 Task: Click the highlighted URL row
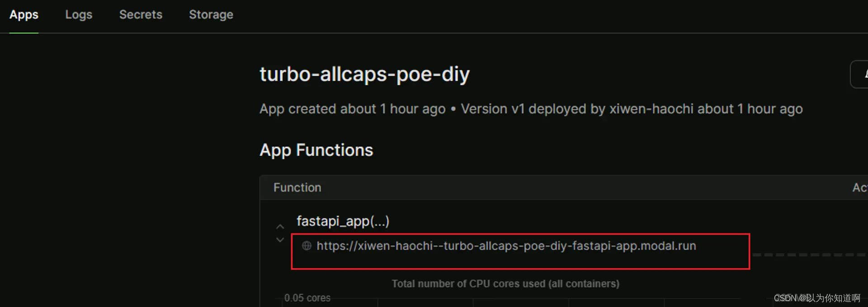520,252
